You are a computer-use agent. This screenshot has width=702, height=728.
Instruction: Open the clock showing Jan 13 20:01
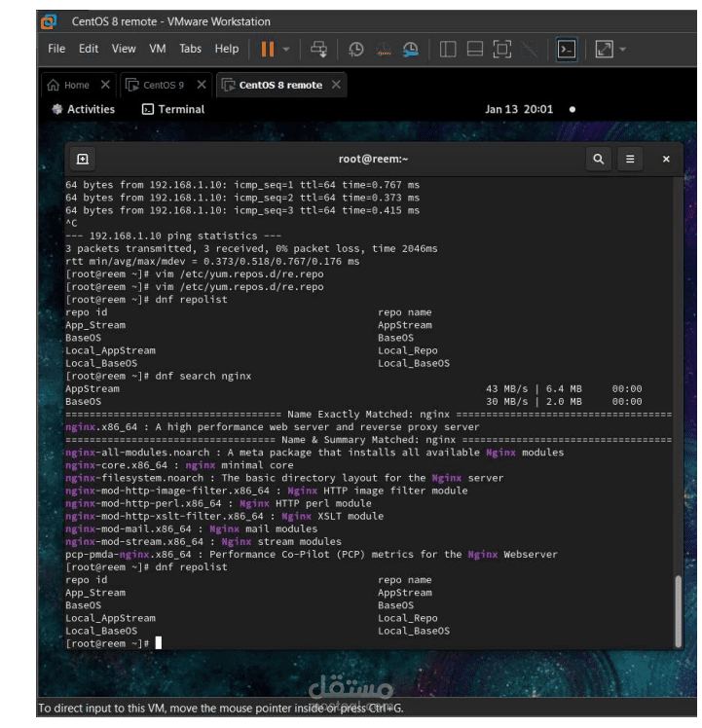tap(519, 109)
